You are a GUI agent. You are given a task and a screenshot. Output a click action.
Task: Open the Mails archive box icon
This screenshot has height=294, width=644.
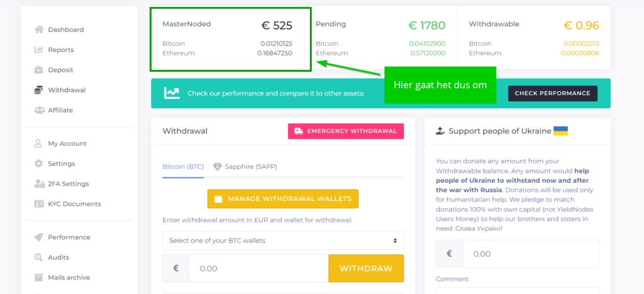[x=38, y=278]
